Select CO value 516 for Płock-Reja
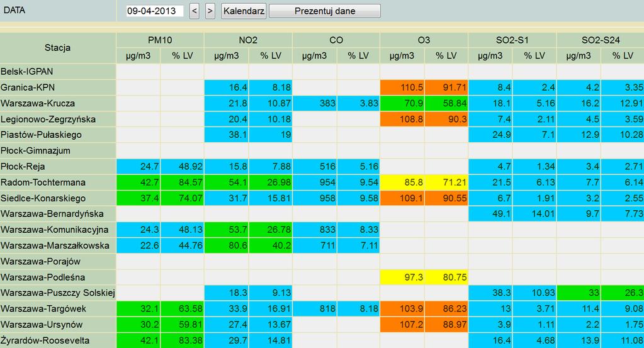 (314, 167)
